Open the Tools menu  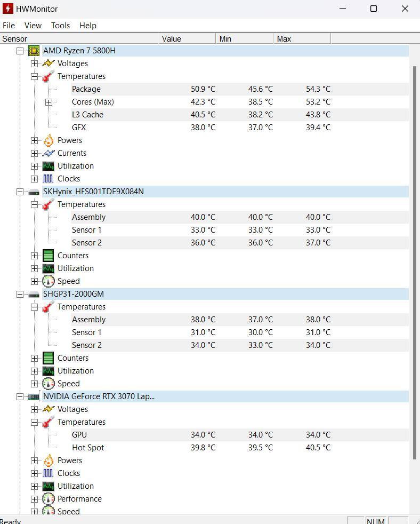click(60, 26)
